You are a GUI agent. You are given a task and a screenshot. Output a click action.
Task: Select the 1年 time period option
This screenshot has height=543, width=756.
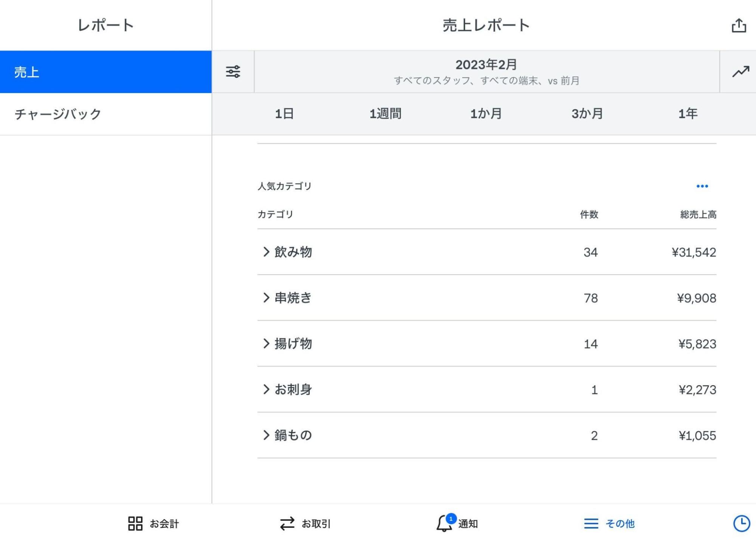[x=688, y=114]
